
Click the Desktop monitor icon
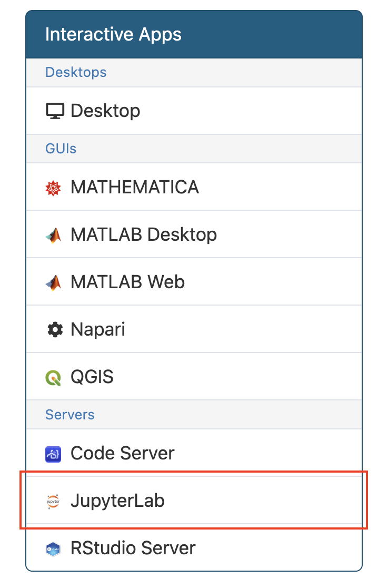tap(54, 110)
